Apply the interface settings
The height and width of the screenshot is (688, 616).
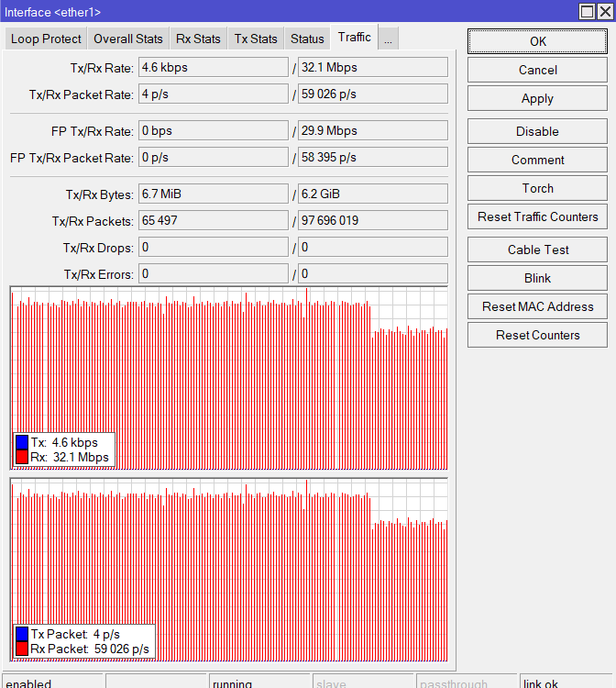537,98
